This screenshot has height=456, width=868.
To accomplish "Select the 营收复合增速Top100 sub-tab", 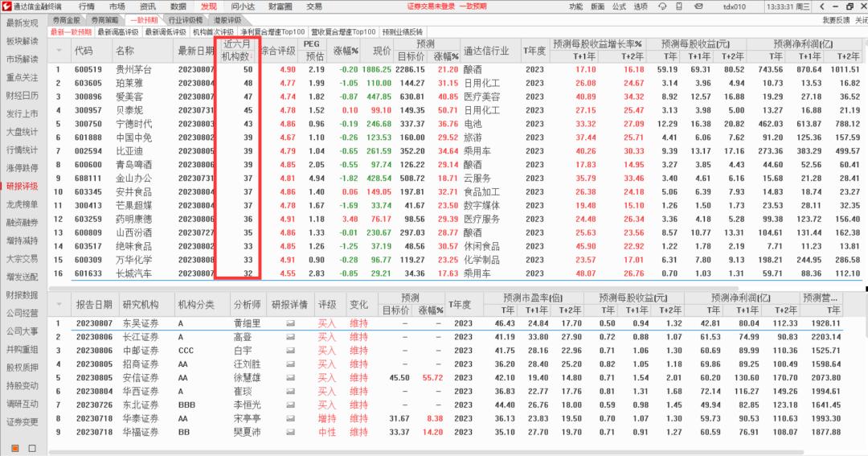I will click(x=343, y=32).
